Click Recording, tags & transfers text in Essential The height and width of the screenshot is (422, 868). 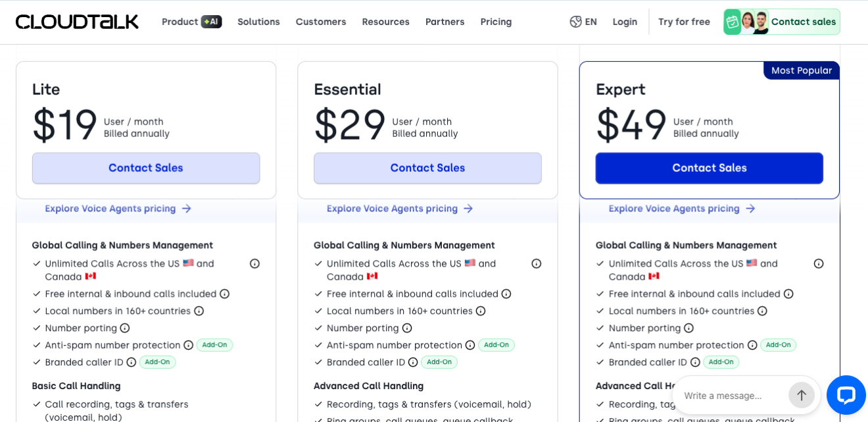click(x=429, y=404)
